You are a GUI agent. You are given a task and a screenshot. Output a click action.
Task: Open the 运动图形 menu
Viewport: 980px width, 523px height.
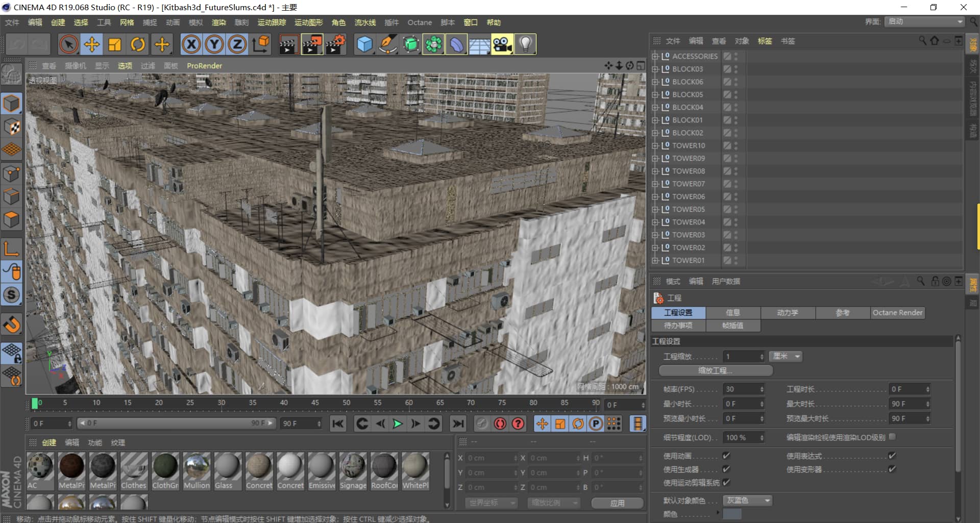point(308,22)
